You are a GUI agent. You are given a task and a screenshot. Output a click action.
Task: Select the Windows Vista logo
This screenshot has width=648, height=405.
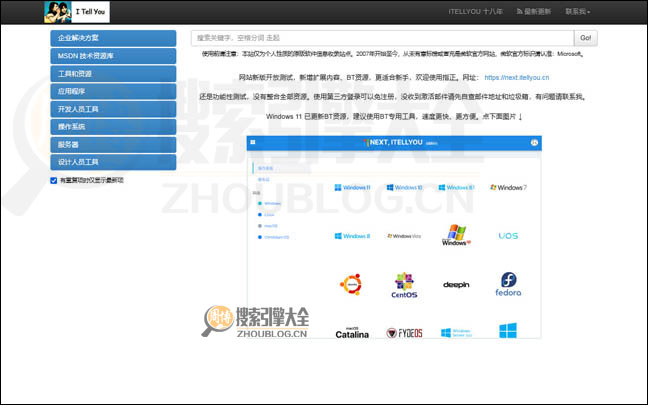[404, 236]
